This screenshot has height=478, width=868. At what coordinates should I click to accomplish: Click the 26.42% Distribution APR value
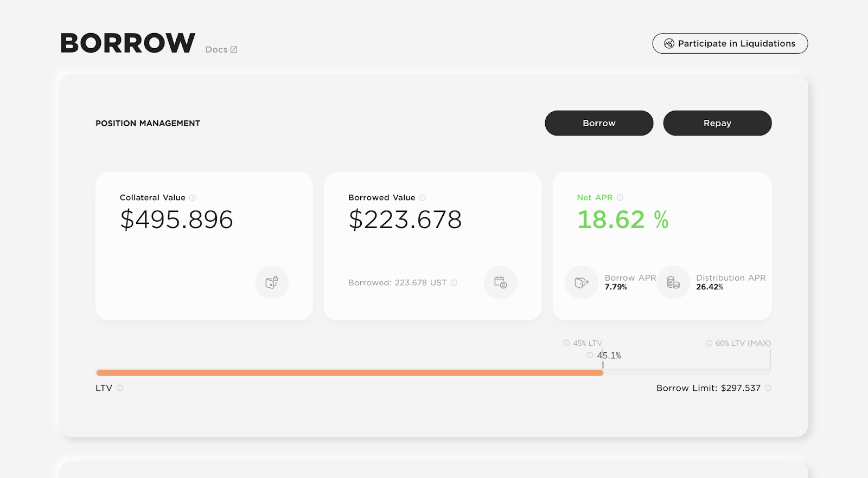click(x=710, y=287)
